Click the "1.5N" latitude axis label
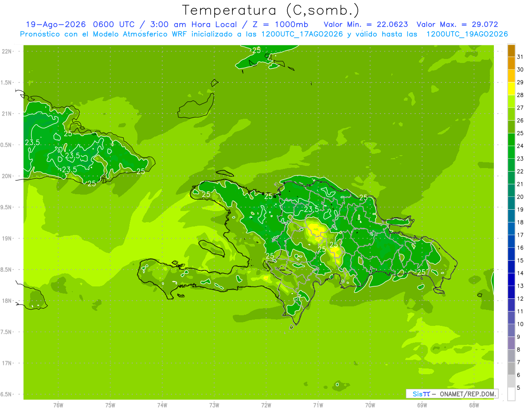This screenshot has height=411, width=532. click(6, 83)
